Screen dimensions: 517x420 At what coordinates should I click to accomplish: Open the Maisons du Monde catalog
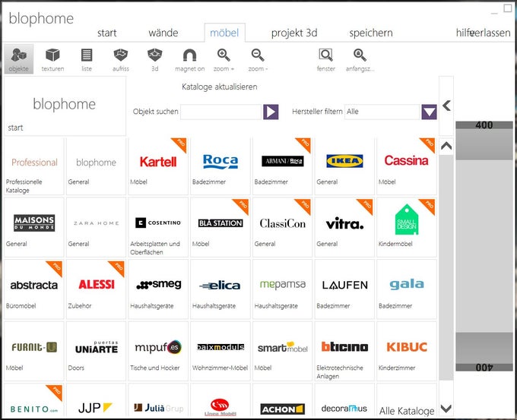click(33, 228)
